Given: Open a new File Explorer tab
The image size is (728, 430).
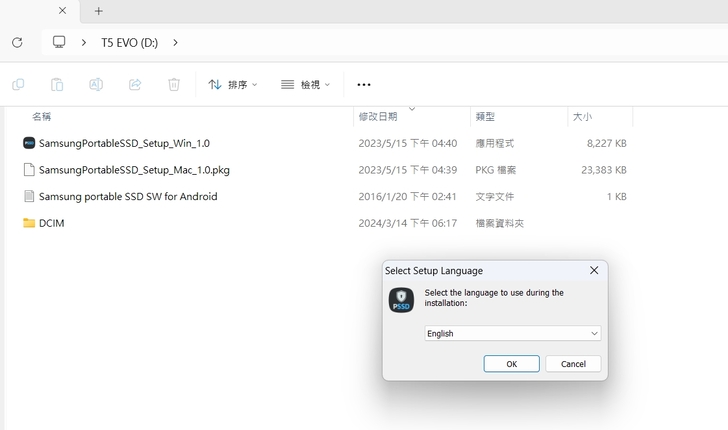Looking at the screenshot, I should pos(98,11).
